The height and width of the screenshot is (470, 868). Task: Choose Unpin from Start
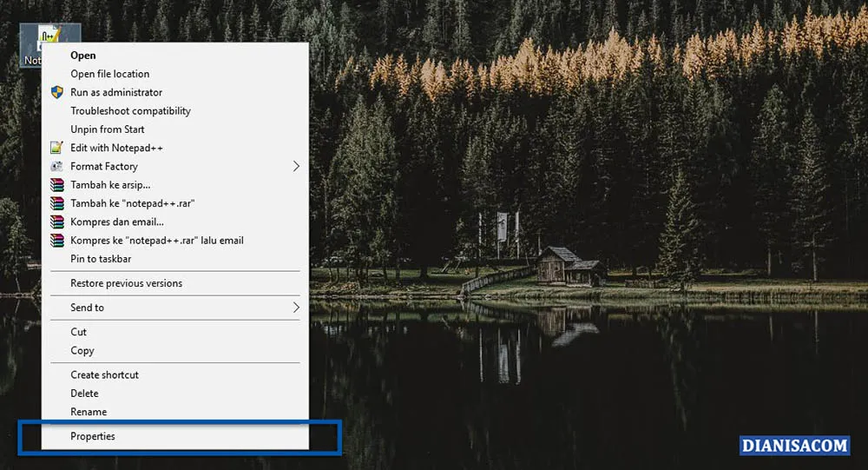tap(175, 129)
